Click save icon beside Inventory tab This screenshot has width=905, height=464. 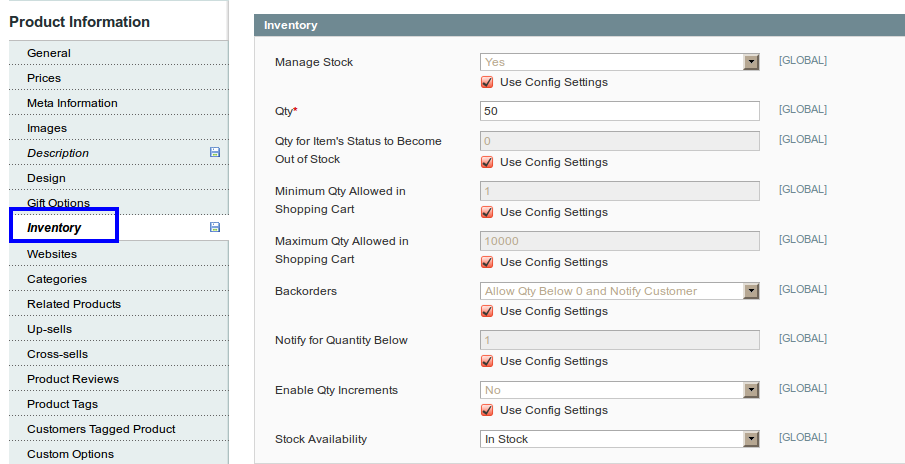tap(215, 227)
